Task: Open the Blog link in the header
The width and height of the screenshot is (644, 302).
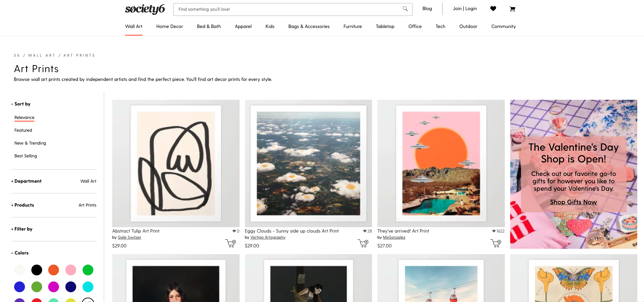Action: [427, 9]
